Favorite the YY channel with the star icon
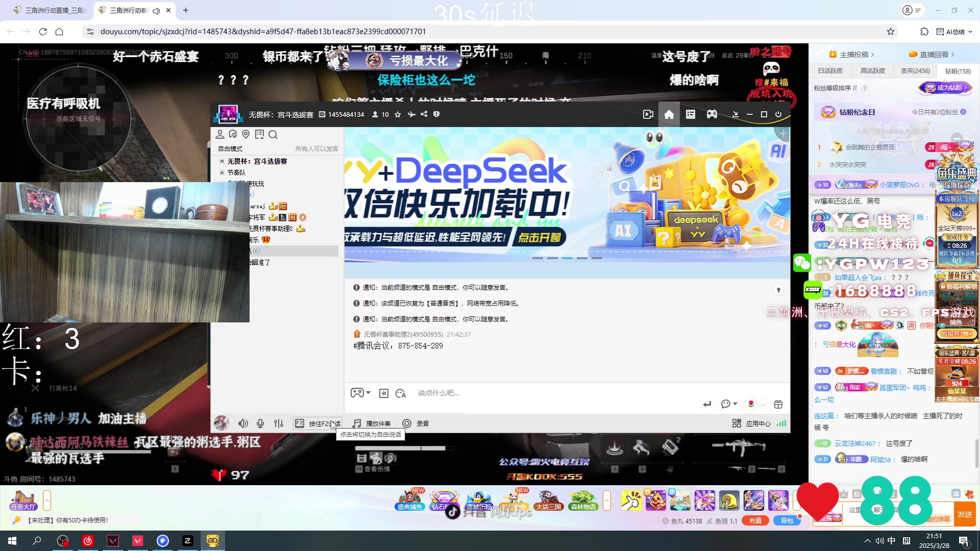 (x=398, y=115)
